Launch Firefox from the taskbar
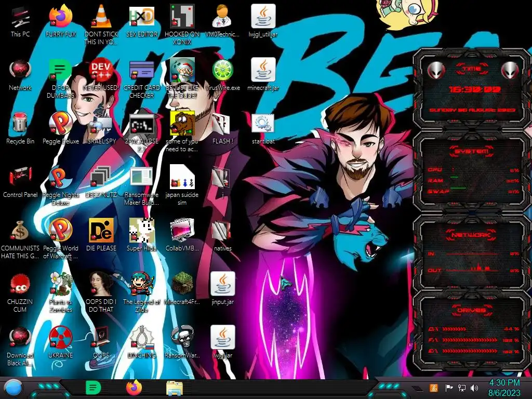 point(134,388)
